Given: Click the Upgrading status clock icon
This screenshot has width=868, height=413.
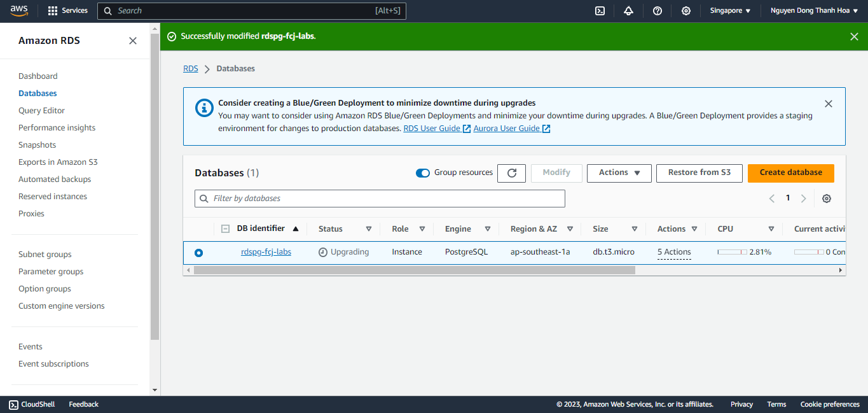Looking at the screenshot, I should click(323, 252).
